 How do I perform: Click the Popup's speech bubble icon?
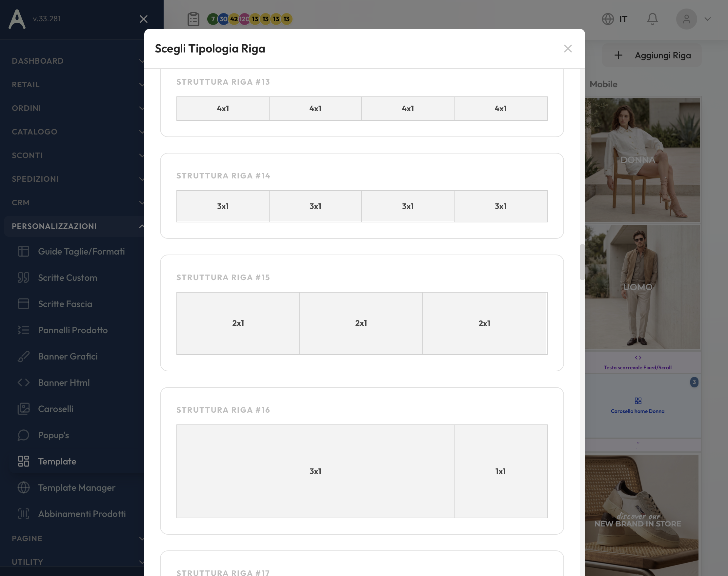pyautogui.click(x=24, y=435)
